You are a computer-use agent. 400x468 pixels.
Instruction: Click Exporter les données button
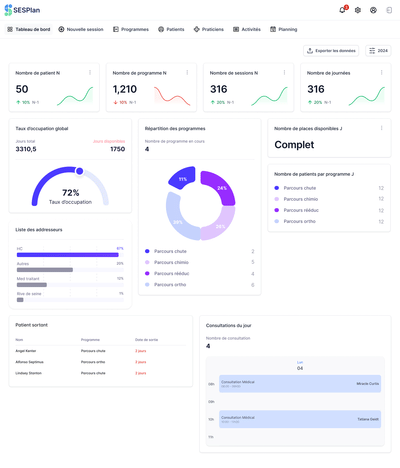coord(331,51)
